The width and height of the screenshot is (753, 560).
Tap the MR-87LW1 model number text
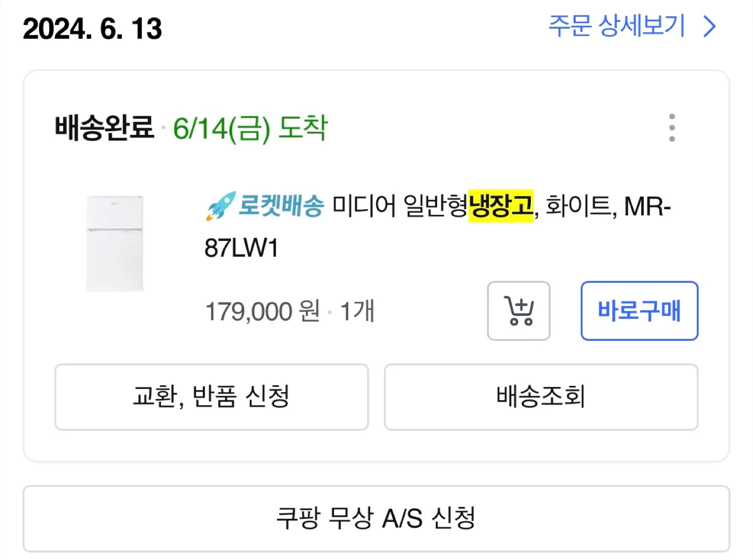(438, 227)
